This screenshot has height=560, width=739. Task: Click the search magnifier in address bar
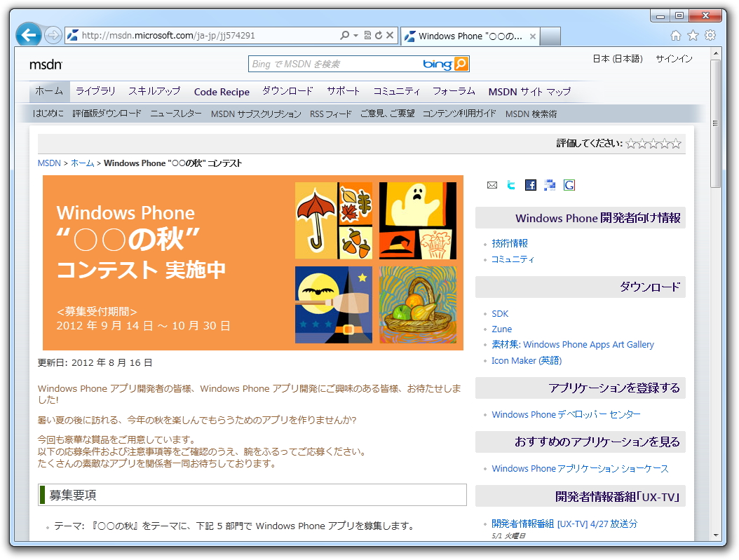tap(344, 35)
